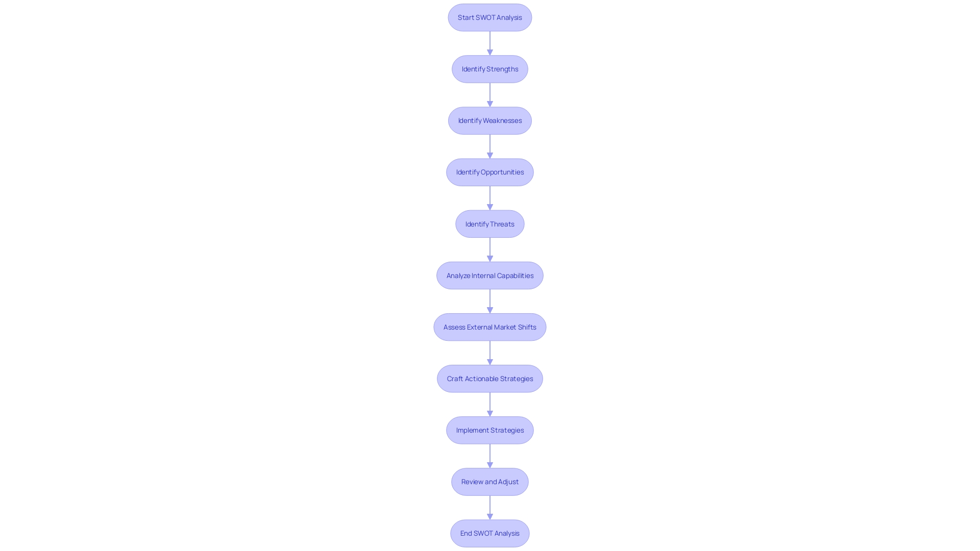
Task: Scroll down to view End SWOT Analysis
Action: (490, 533)
